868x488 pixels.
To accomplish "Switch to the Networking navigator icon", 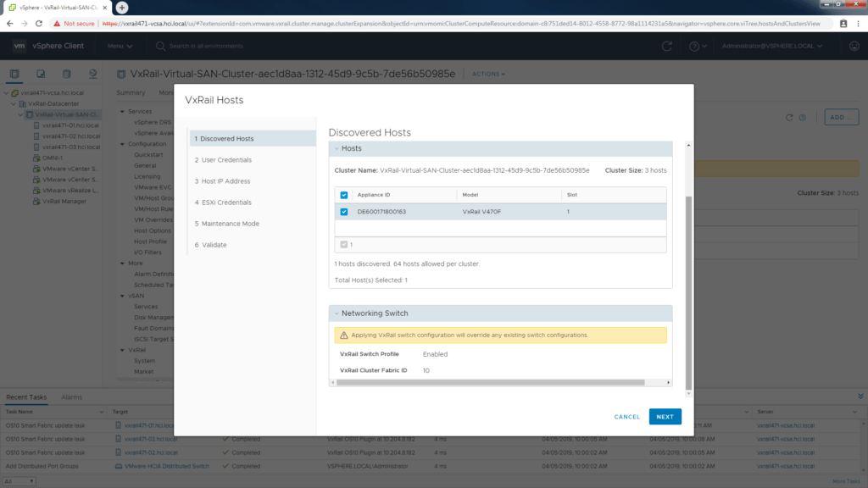I will (92, 74).
